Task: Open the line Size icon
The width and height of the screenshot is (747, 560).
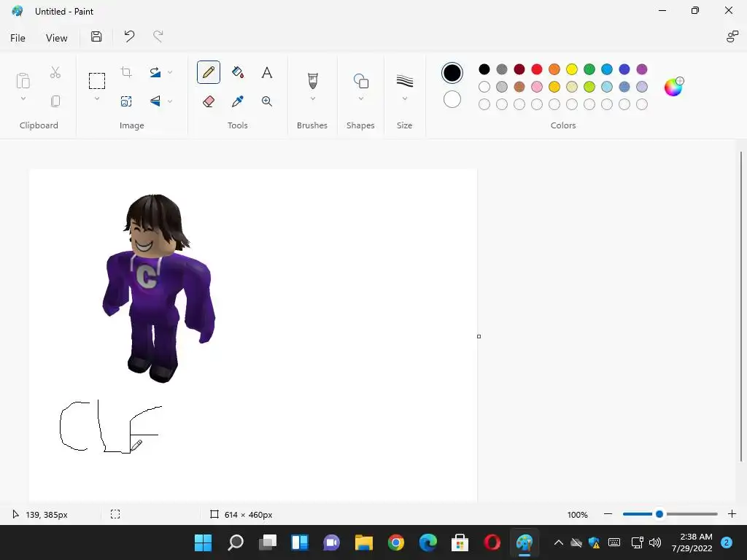Action: pyautogui.click(x=404, y=81)
